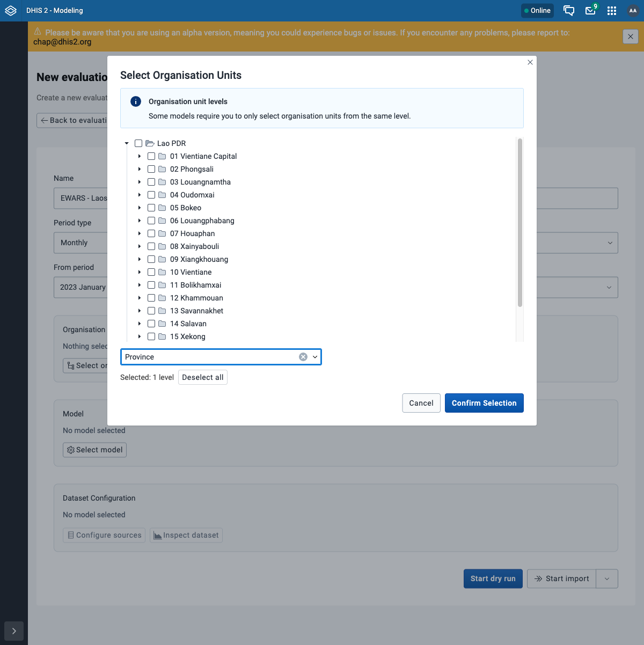Click the warning triangle icon in banner
Viewport: 644px width, 645px height.
coord(38,32)
